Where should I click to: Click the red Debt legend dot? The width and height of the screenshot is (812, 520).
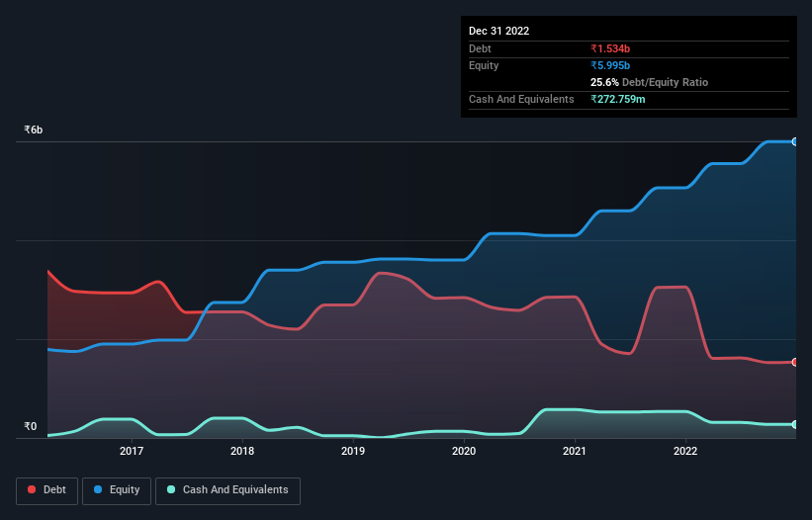32,489
